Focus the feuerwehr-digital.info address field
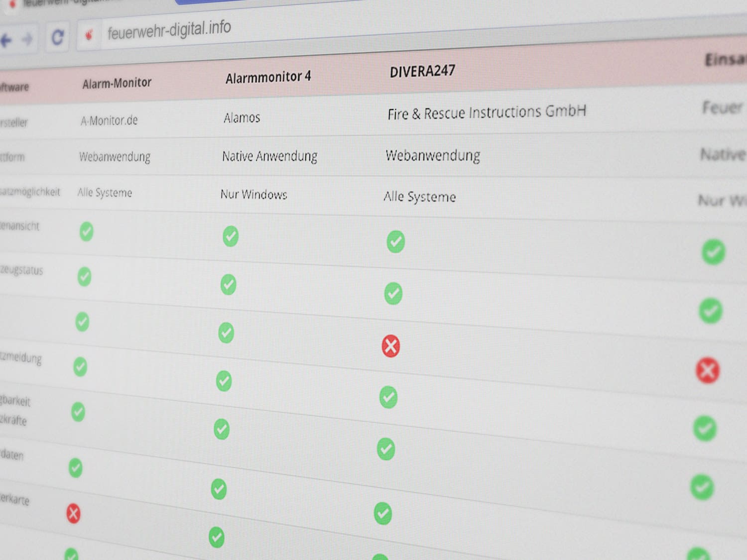747x560 pixels. 169,30
